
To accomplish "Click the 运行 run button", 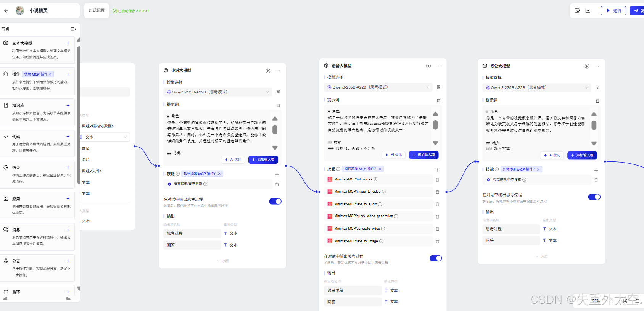I will [613, 11].
